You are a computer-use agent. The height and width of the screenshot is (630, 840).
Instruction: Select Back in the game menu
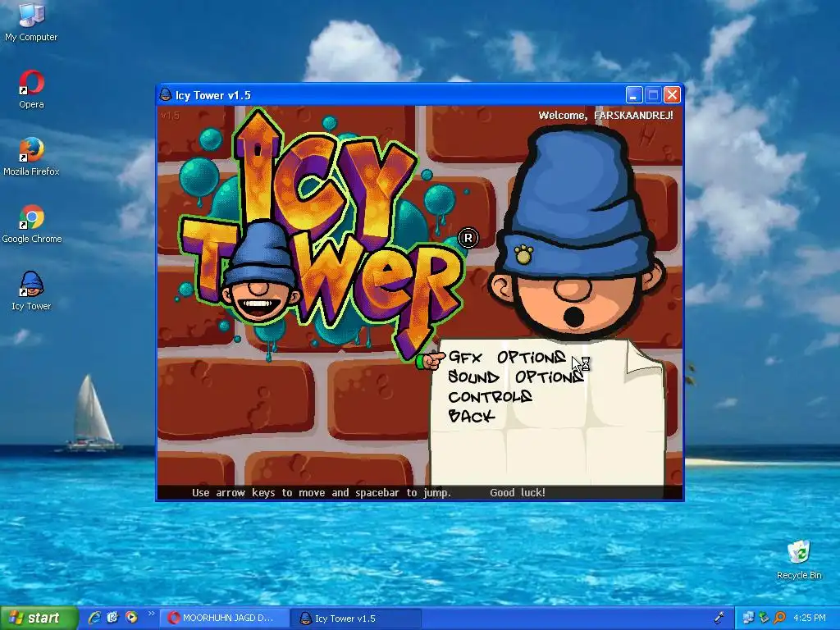[472, 416]
